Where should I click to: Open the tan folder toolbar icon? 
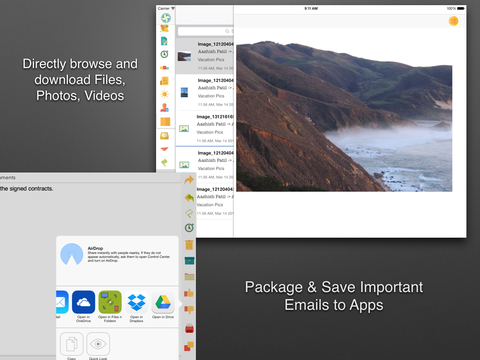(189, 276)
